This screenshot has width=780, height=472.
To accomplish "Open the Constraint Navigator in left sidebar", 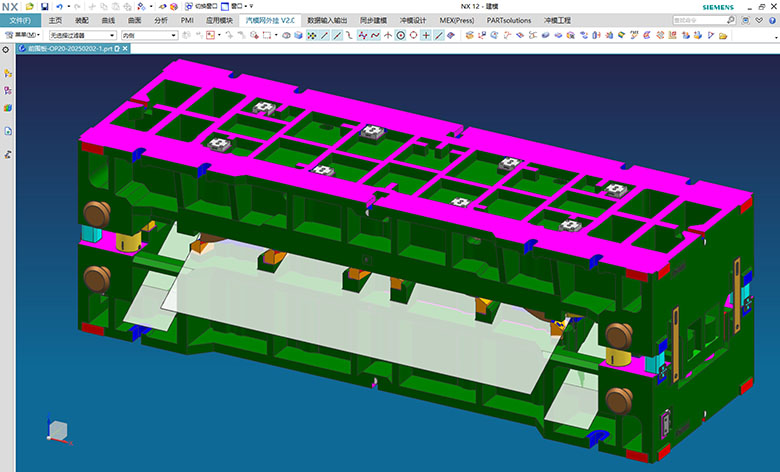I will (8, 90).
